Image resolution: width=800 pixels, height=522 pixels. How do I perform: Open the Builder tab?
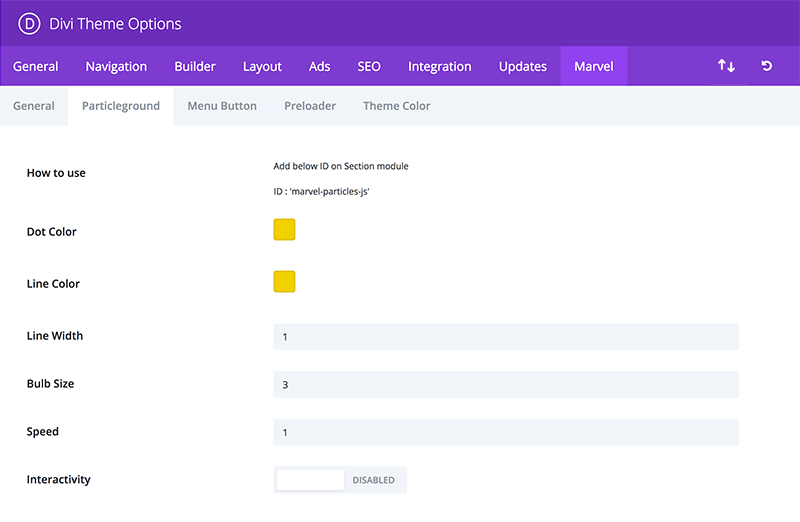pos(195,66)
